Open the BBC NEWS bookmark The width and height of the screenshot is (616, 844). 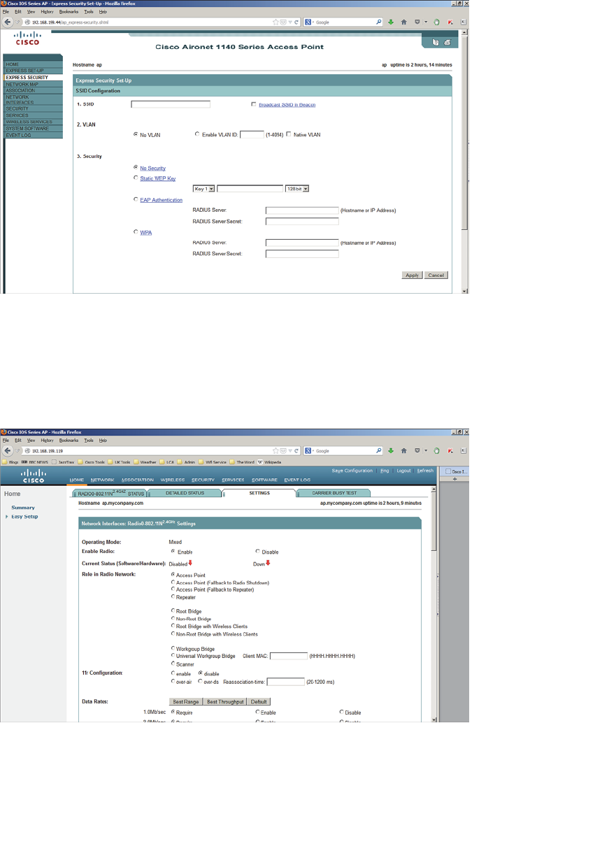point(35,462)
